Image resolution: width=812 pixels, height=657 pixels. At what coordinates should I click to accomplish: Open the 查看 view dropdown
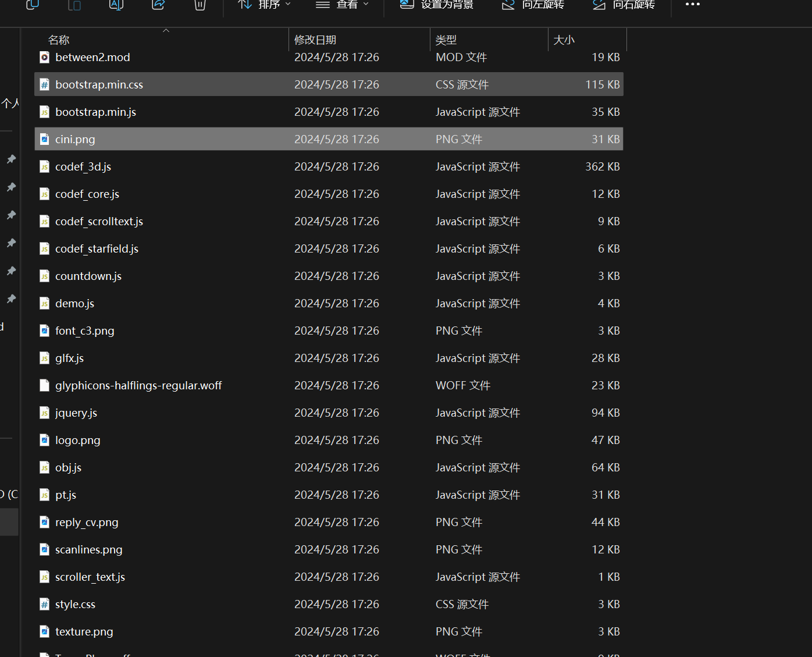(x=342, y=5)
